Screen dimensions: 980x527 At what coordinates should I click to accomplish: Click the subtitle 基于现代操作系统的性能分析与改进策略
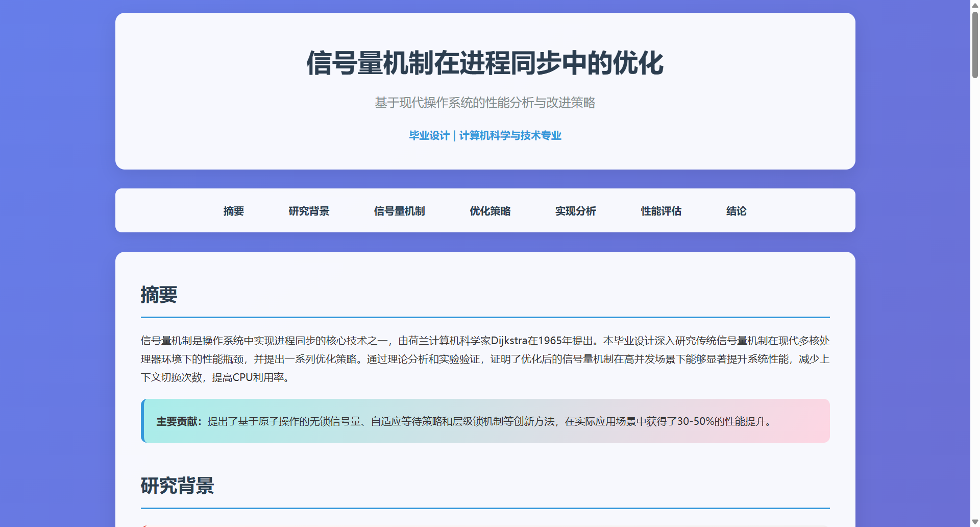485,103
